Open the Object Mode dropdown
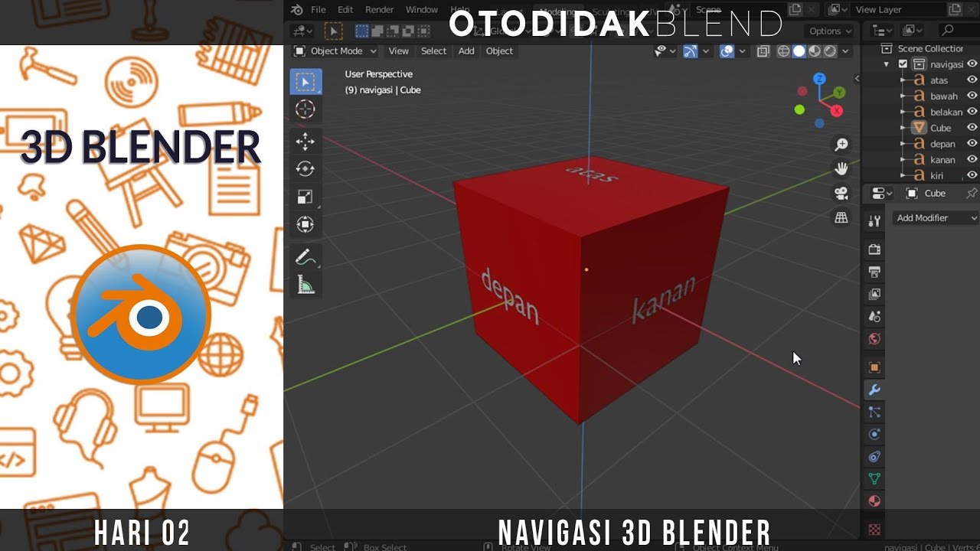This screenshot has width=980, height=551. coord(335,51)
